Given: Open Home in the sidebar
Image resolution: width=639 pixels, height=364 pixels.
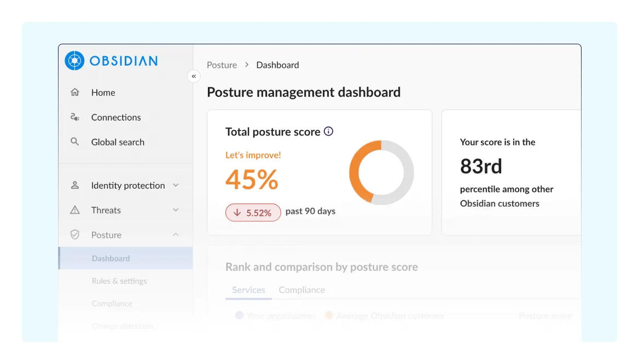Looking at the screenshot, I should pyautogui.click(x=125, y=92).
